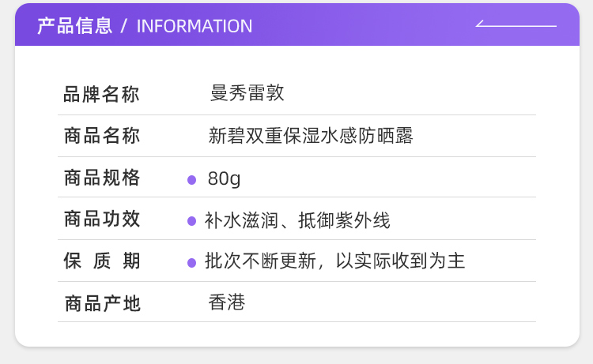Viewport: 593px width, 364px height.
Task: Click the 产品信息 / INFORMATION header title
Action: click(x=145, y=26)
